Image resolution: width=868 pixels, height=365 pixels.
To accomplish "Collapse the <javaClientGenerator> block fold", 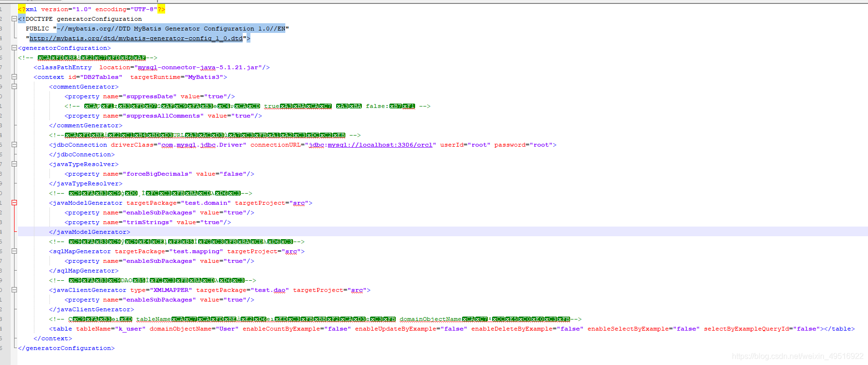I will pyautogui.click(x=14, y=290).
